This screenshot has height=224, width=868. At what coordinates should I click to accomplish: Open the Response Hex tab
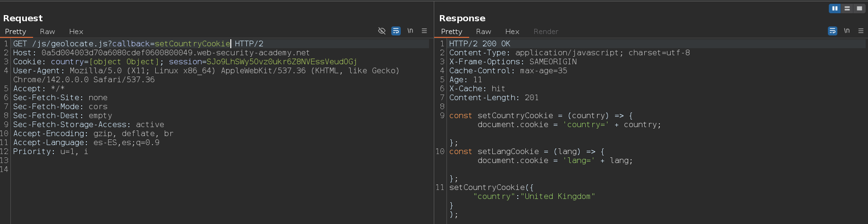tap(512, 32)
